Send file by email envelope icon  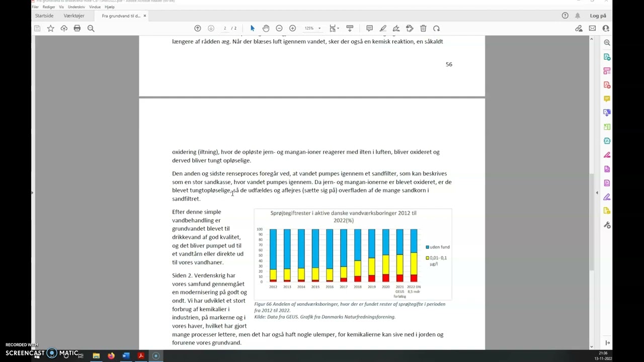tap(592, 29)
